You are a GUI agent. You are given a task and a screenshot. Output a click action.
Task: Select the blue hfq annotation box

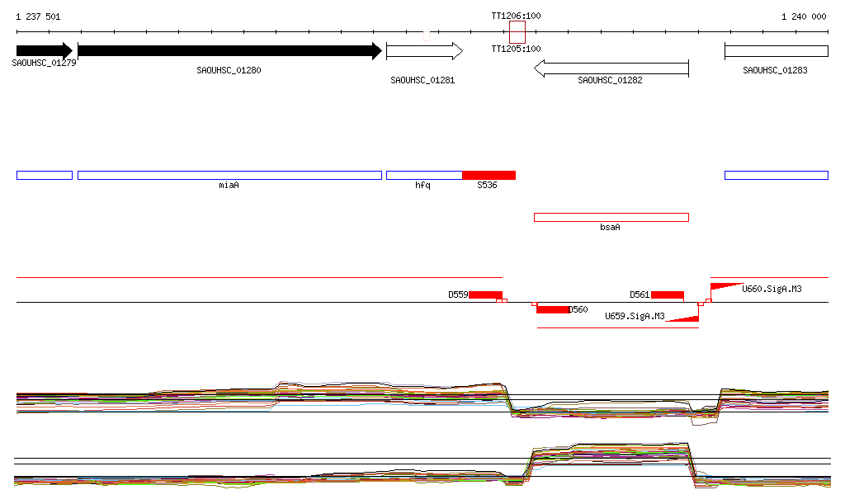(x=425, y=175)
